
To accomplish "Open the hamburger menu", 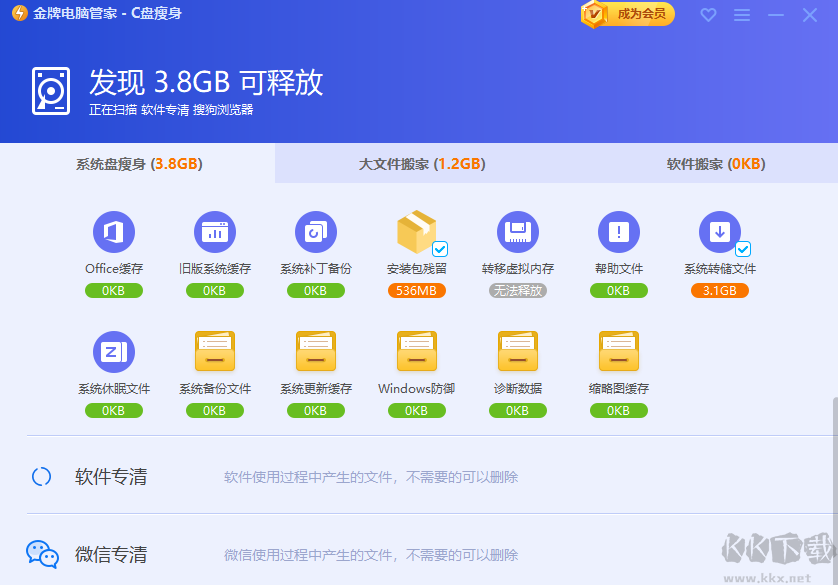I will pyautogui.click(x=742, y=15).
